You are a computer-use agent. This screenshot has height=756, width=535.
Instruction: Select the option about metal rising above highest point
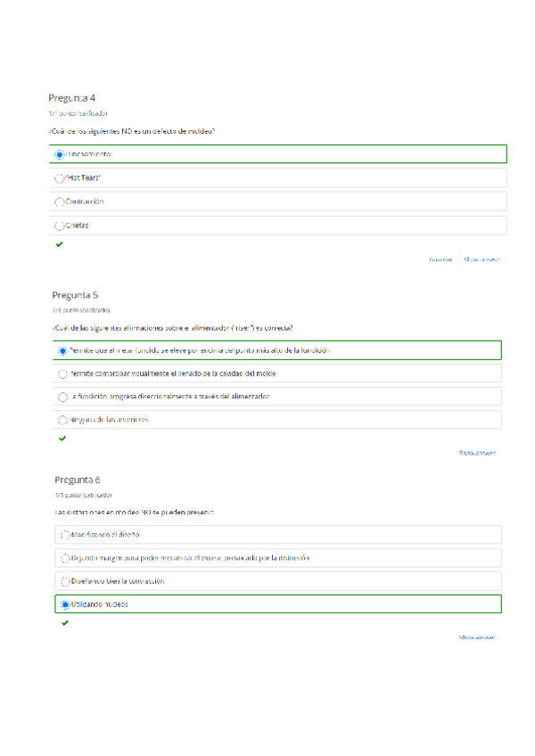[62, 351]
